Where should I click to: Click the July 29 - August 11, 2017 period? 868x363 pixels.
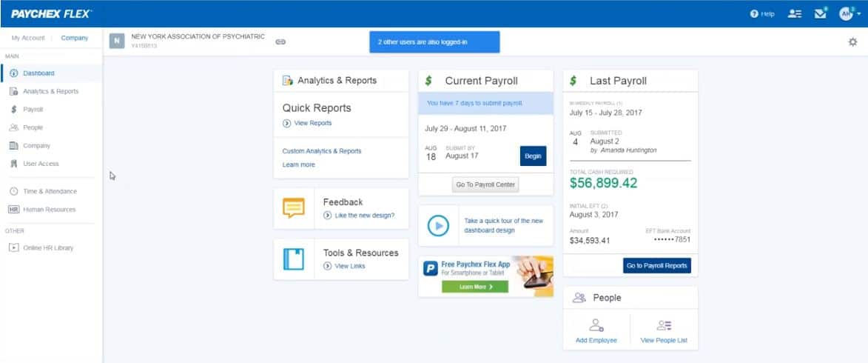pyautogui.click(x=465, y=129)
